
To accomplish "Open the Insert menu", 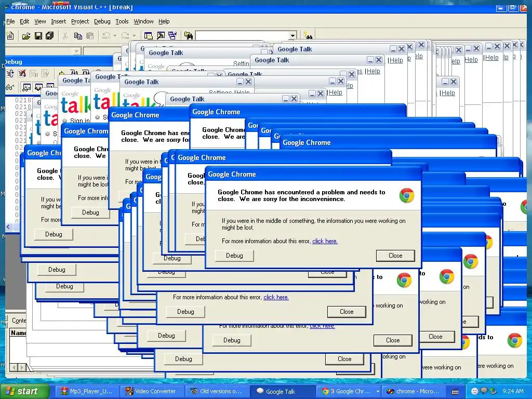I will click(x=58, y=21).
